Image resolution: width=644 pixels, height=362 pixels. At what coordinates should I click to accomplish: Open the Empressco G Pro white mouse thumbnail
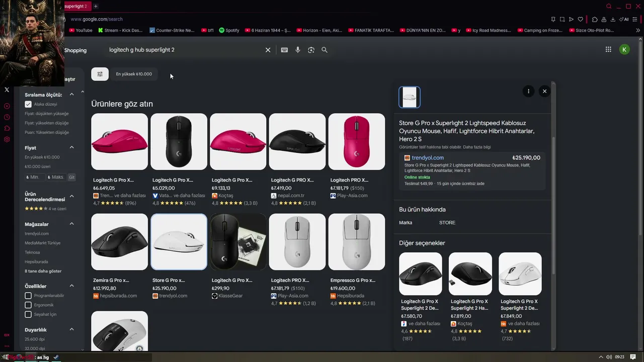pyautogui.click(x=357, y=242)
